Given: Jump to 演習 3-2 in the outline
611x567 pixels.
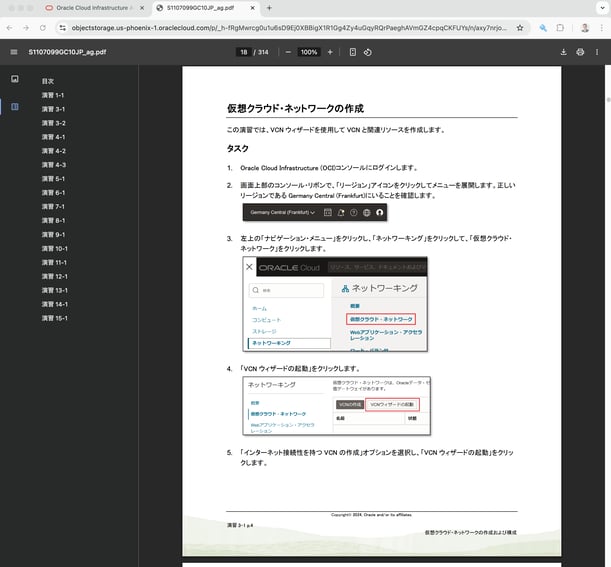Looking at the screenshot, I should point(54,123).
